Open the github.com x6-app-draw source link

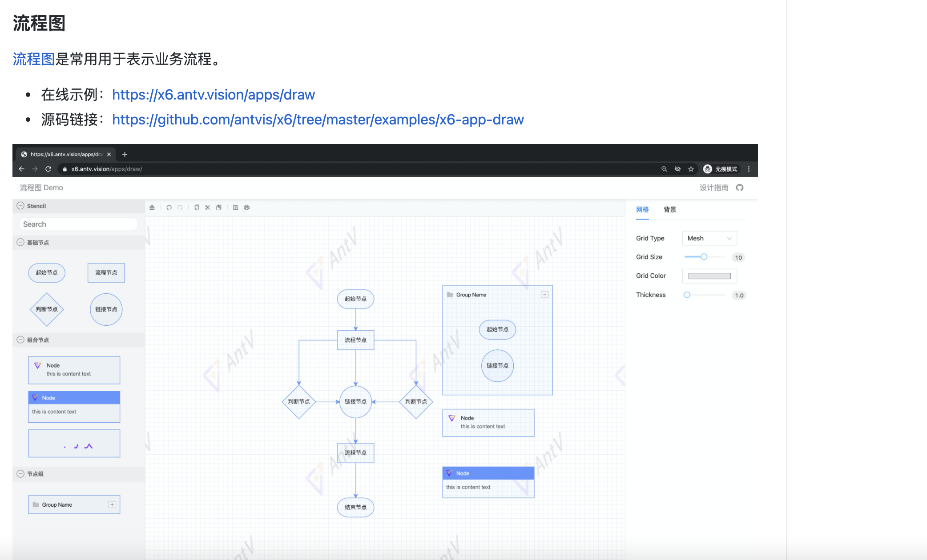[x=318, y=120]
